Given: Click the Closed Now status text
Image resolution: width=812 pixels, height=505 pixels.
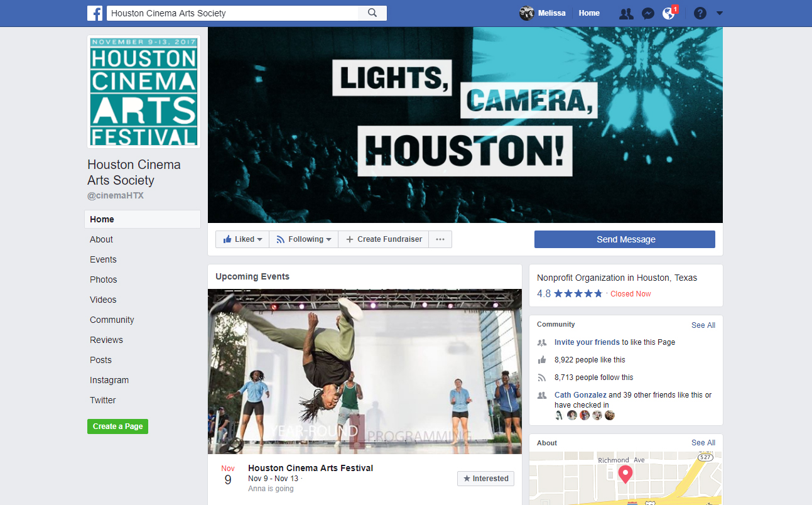Looking at the screenshot, I should pyautogui.click(x=631, y=294).
